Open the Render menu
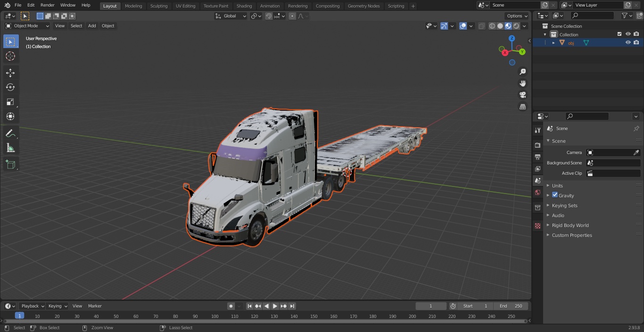Screen dimensions: 644x332 click(47, 5)
